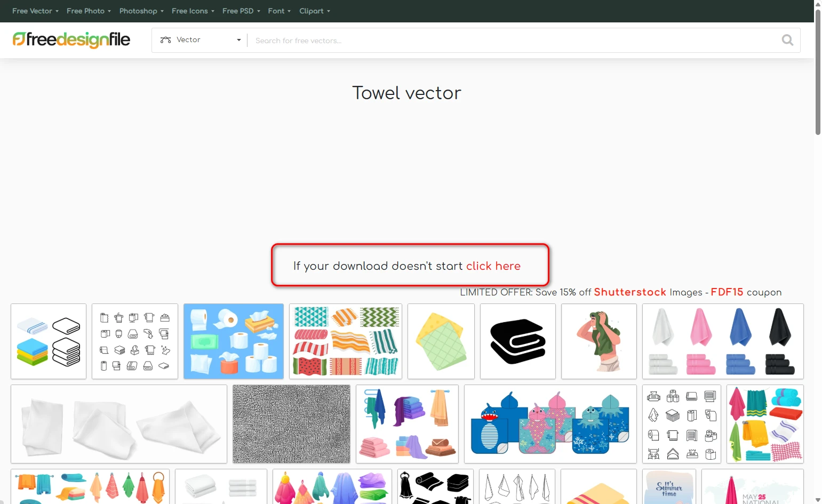Image resolution: width=822 pixels, height=504 pixels.
Task: Open the Clipart menu
Action: pos(314,11)
